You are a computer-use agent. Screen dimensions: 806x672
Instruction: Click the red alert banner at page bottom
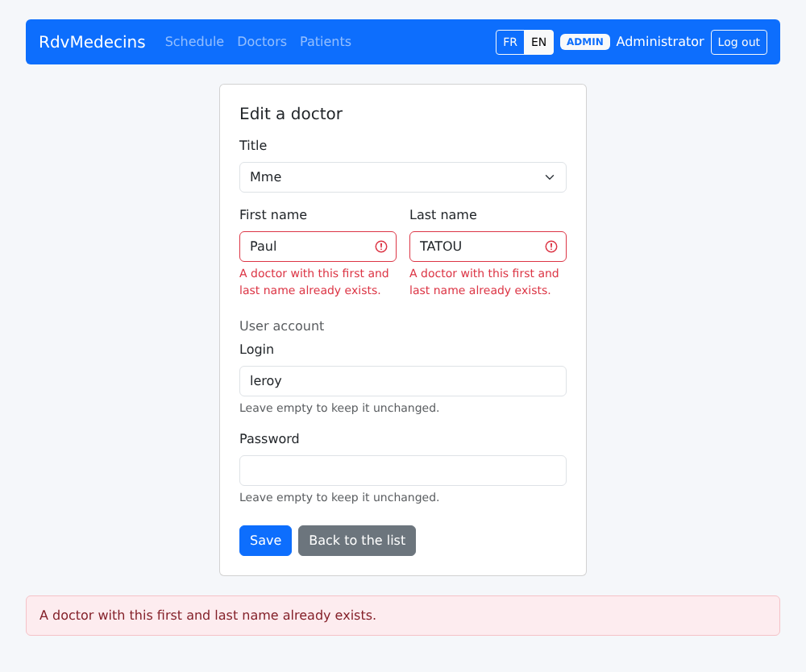coord(403,616)
